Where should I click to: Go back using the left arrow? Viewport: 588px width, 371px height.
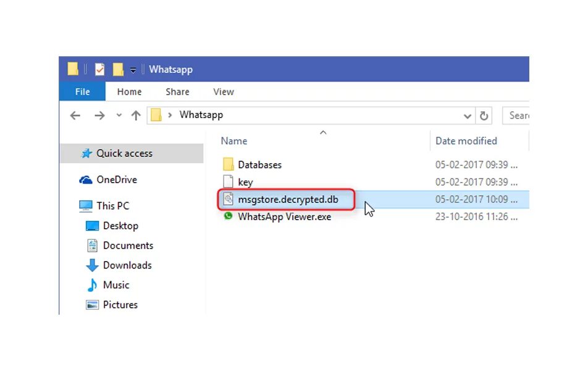75,115
